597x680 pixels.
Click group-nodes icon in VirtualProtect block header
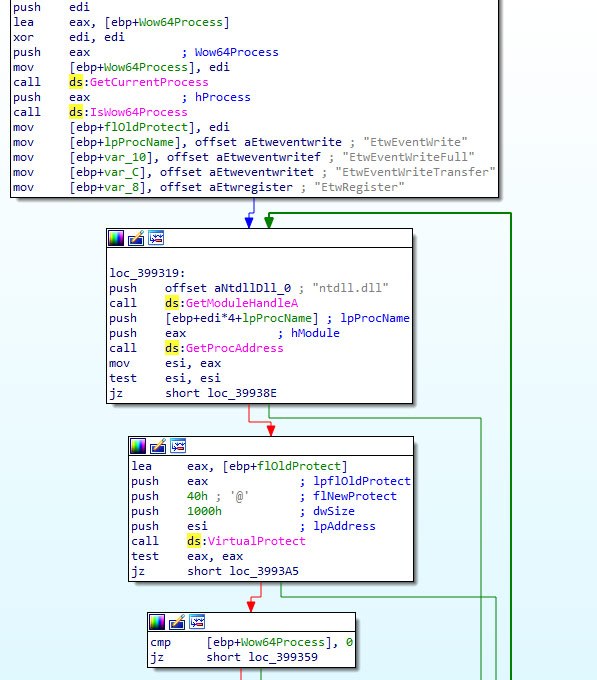pyautogui.click(x=178, y=446)
